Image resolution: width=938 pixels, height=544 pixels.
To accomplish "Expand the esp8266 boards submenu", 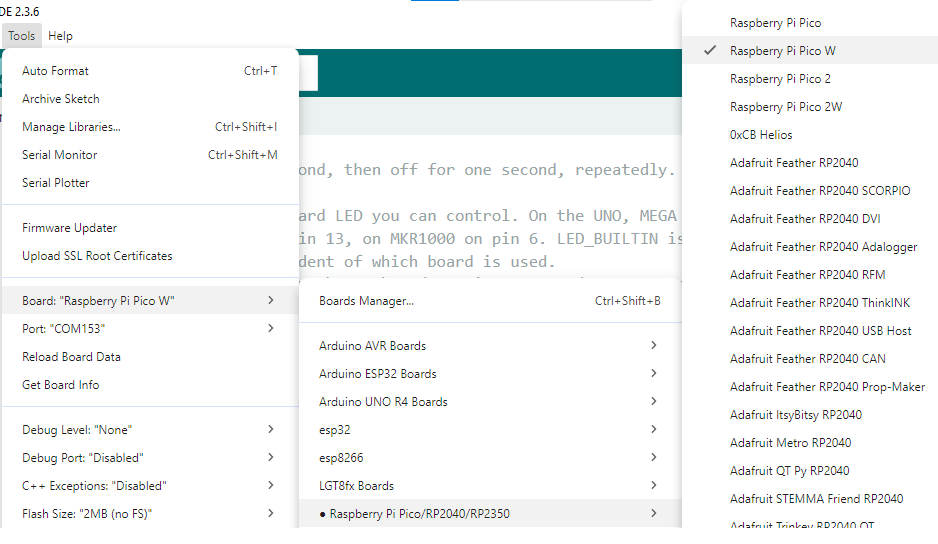I will click(x=341, y=458).
